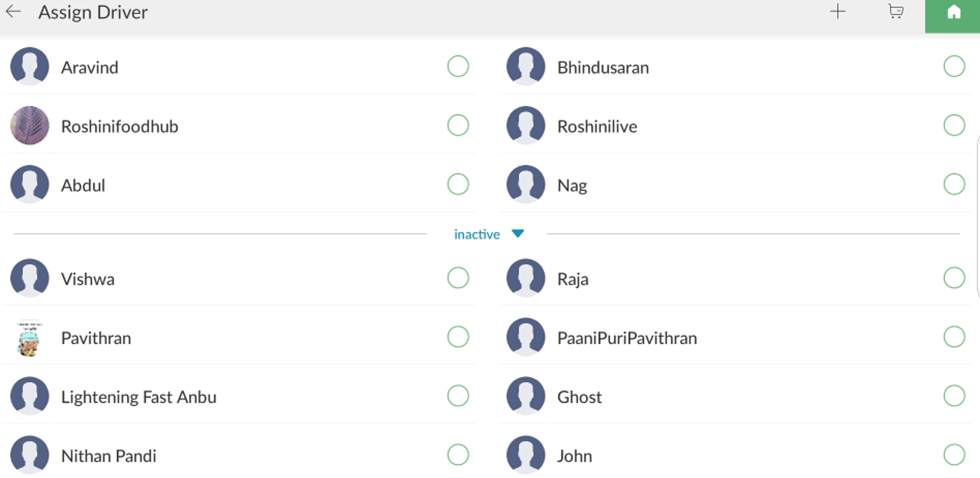Open Pavithran's cartoon avatar
Viewport: 980px width, 478px height.
[x=29, y=338]
